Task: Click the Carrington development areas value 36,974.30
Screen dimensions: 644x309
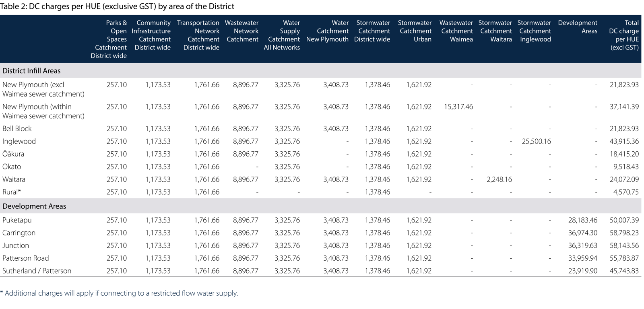Action: pos(582,233)
